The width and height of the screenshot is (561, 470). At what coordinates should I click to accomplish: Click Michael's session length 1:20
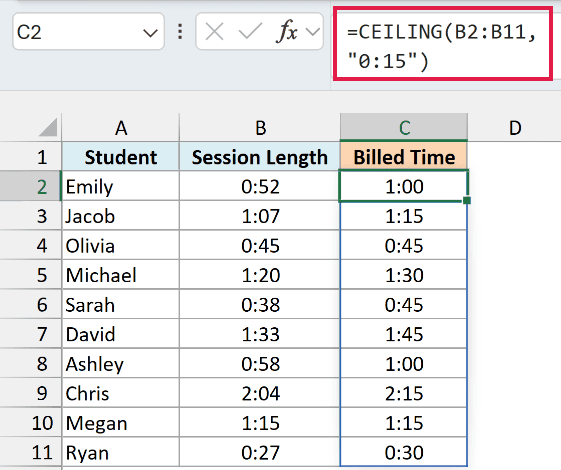(260, 275)
